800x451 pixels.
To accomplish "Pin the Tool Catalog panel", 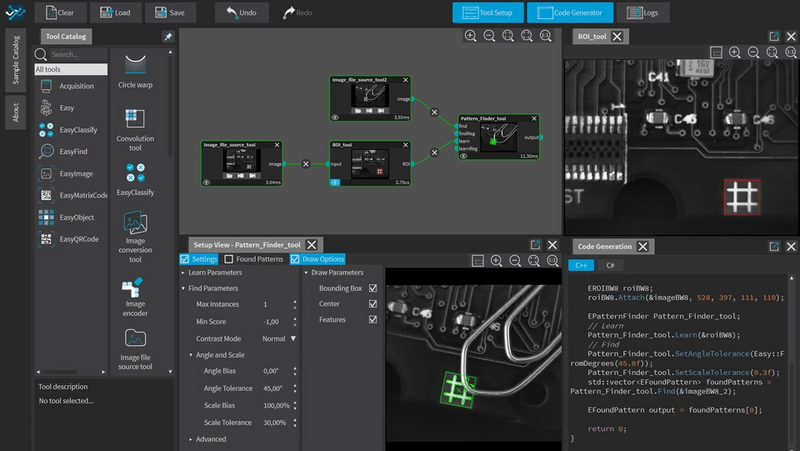I will (167, 37).
